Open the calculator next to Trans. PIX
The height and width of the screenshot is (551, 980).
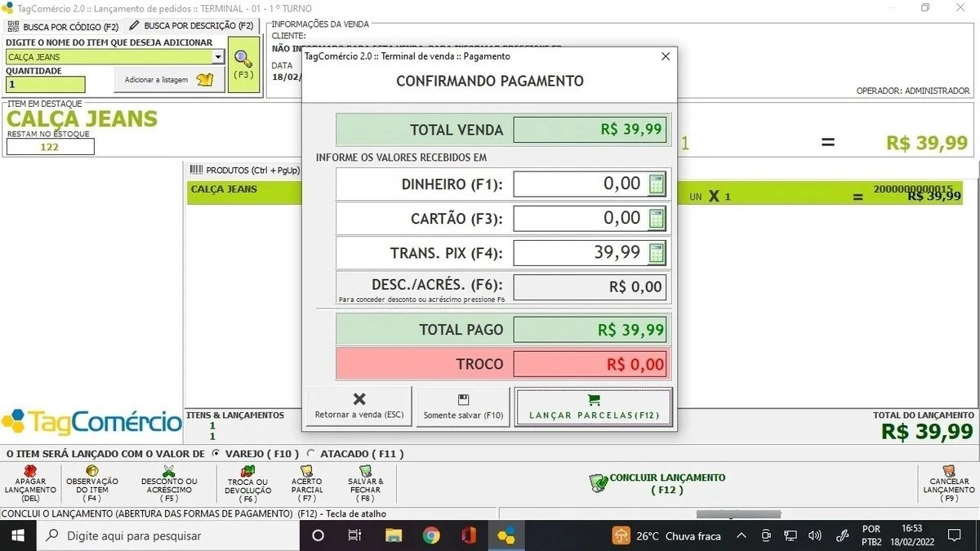[657, 253]
